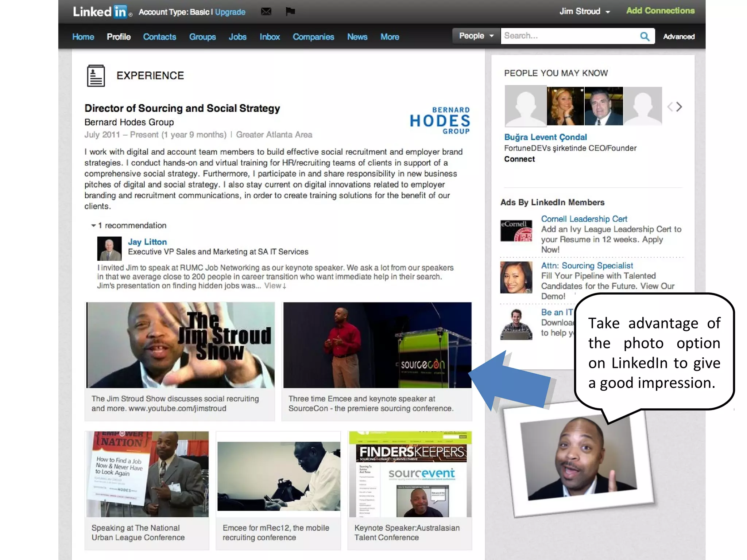
Task: Open the mRec12 emcee photo
Action: pos(279,476)
